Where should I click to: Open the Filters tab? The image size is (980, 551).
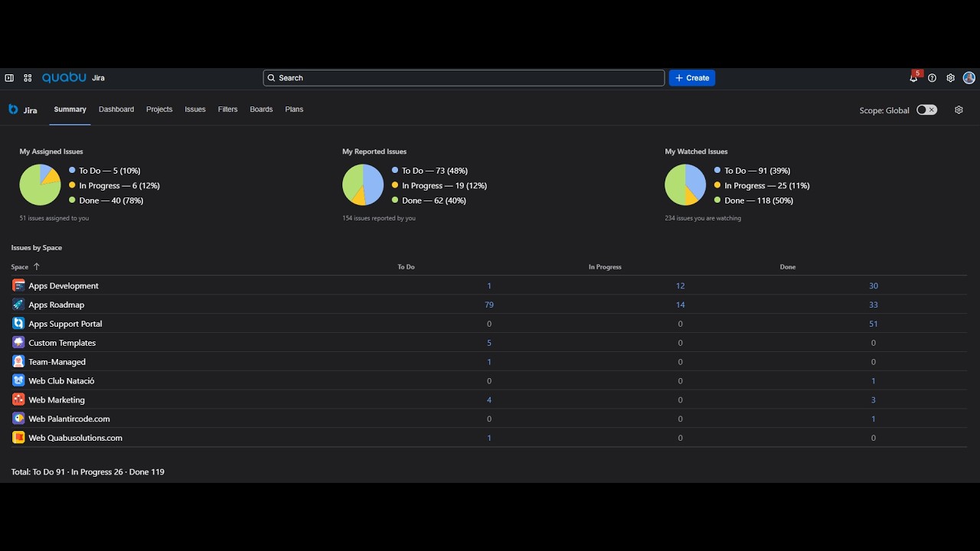tap(227, 109)
